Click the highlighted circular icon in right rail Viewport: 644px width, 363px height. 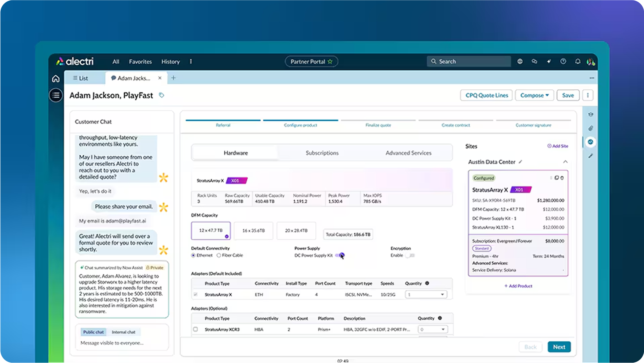coord(591,142)
